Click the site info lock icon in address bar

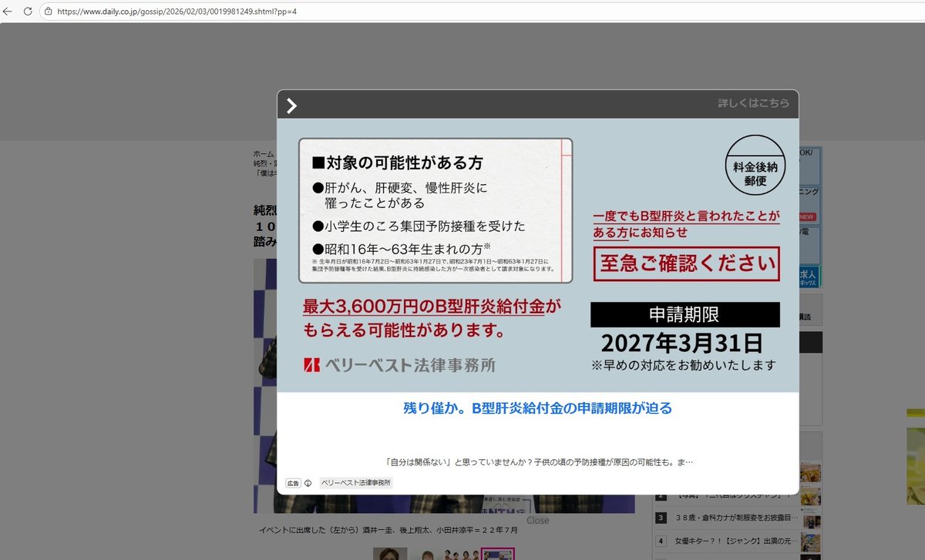pos(48,12)
